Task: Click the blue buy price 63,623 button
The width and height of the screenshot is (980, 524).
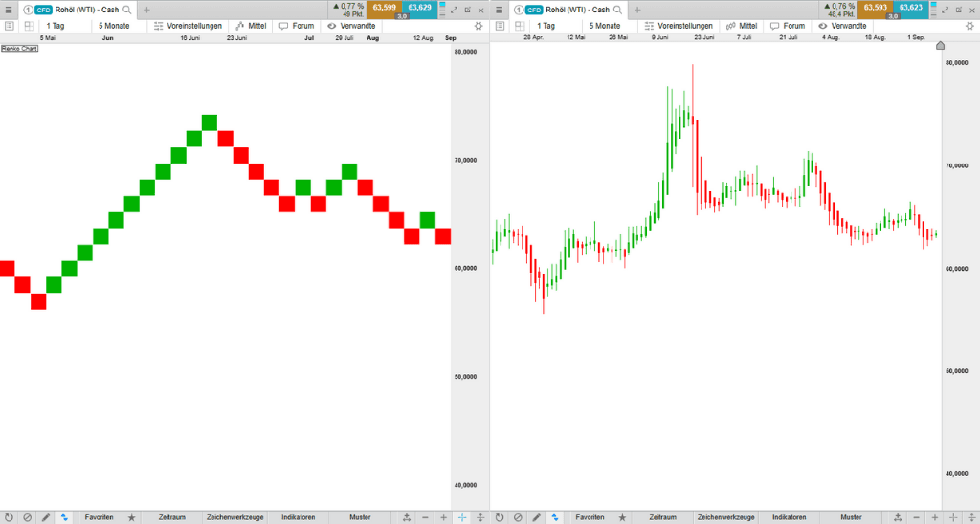Action: click(x=911, y=8)
